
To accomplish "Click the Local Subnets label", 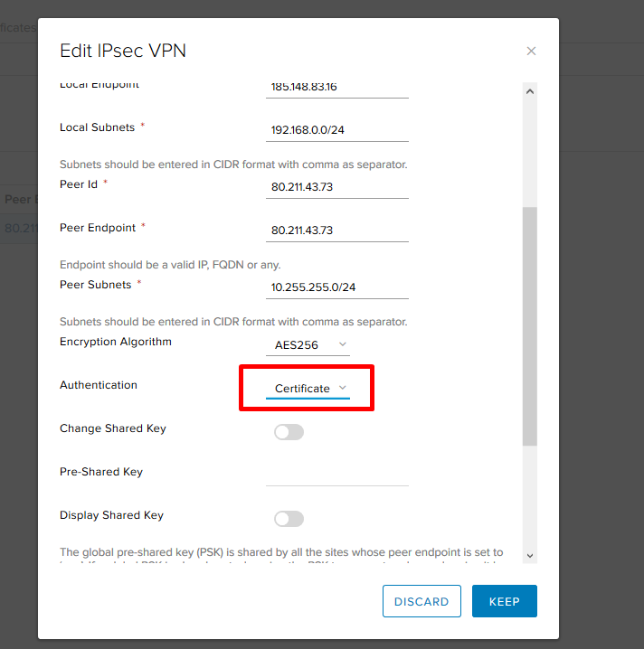I will coord(98,127).
